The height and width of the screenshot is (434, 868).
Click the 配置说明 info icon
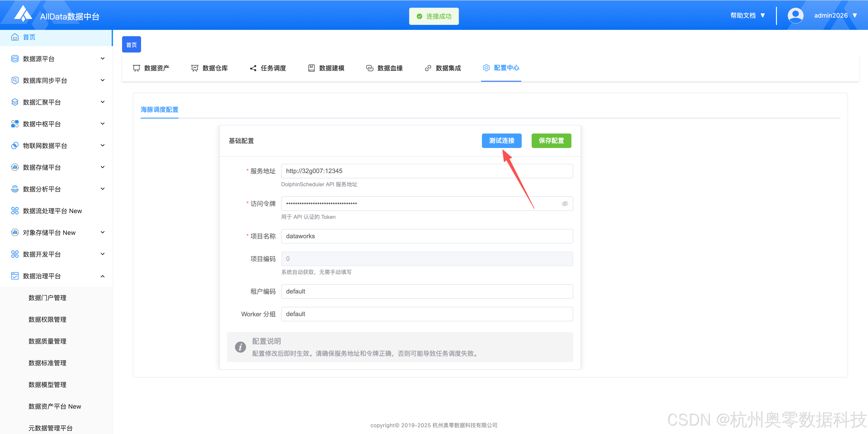pyautogui.click(x=240, y=347)
